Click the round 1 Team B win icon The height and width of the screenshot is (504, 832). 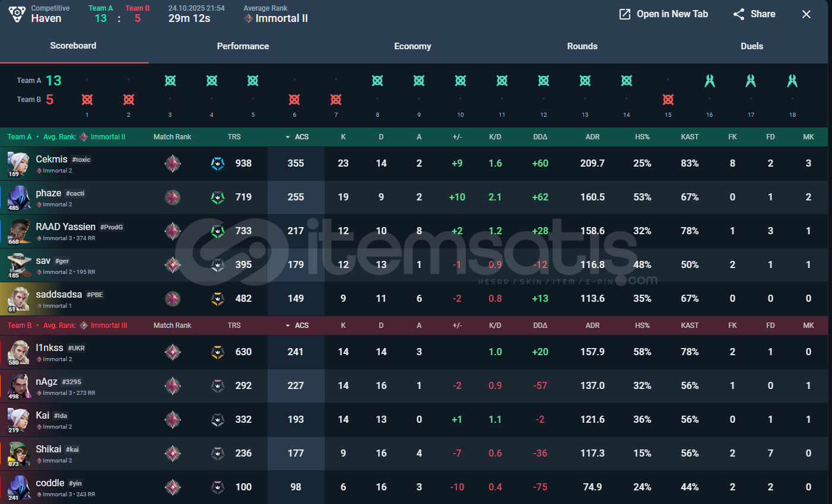(x=87, y=100)
